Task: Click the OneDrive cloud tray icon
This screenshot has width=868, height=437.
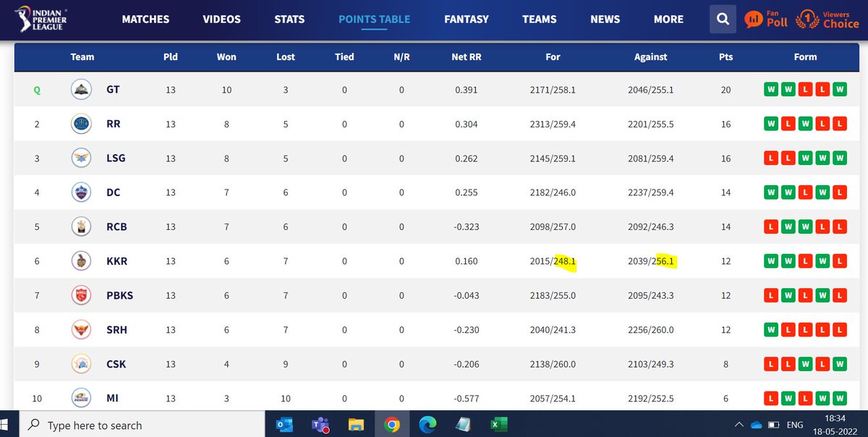Action: pos(757,425)
